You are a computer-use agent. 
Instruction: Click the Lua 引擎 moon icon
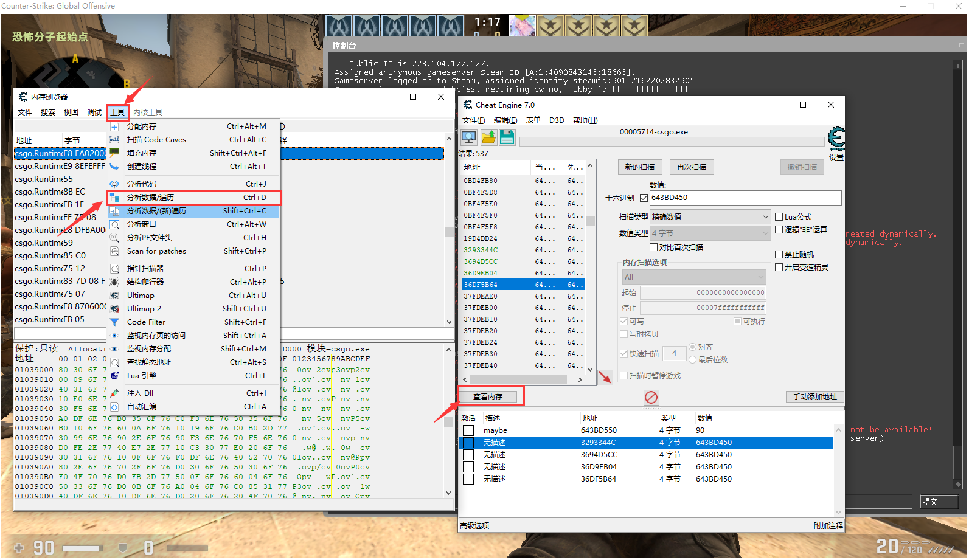click(114, 376)
